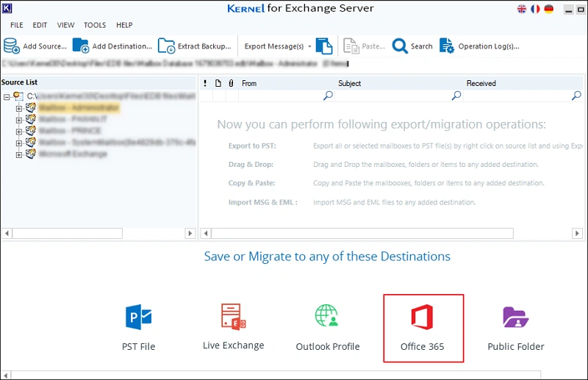Click the message list left scroll arrow
The width and height of the screenshot is (588, 380).
206,233
